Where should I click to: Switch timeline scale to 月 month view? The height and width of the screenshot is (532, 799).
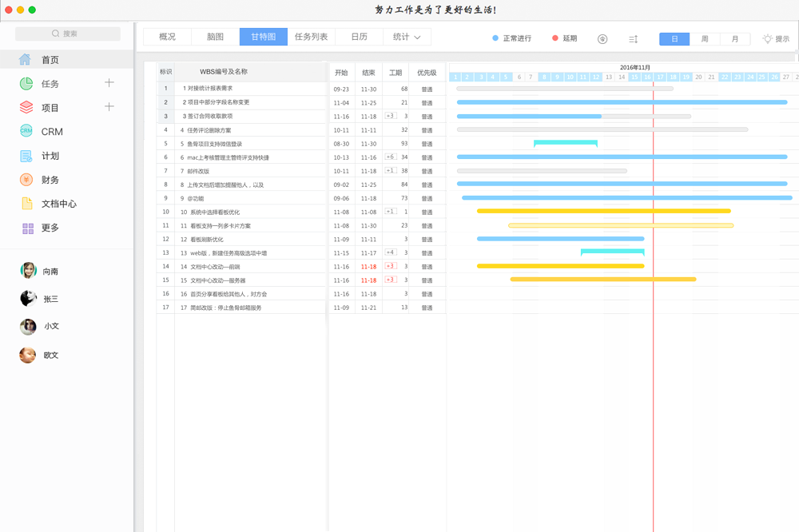click(x=735, y=38)
